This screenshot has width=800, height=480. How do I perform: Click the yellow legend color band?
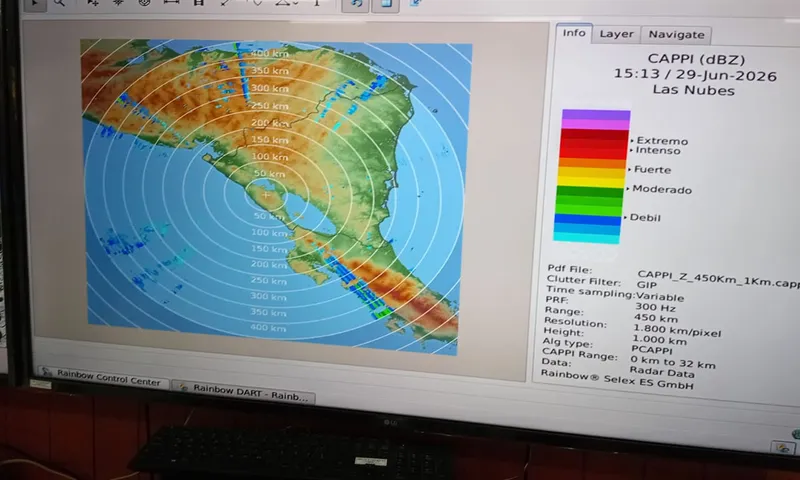coord(591,182)
